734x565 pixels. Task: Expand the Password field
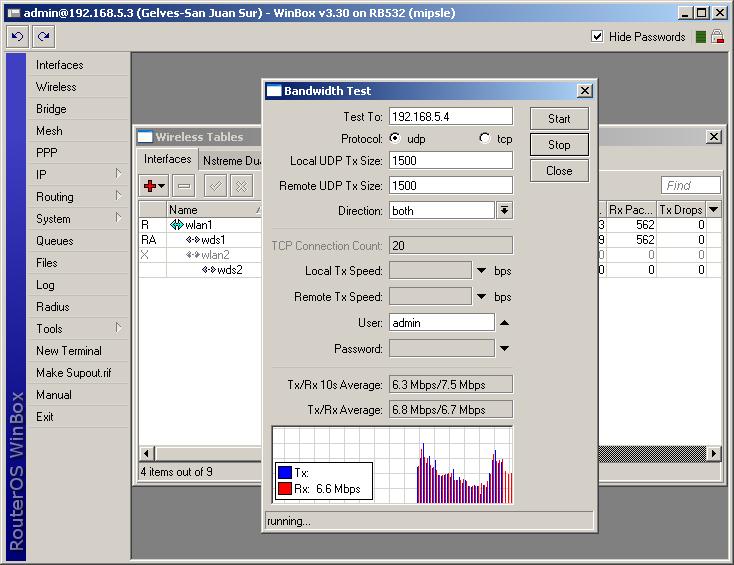[504, 348]
